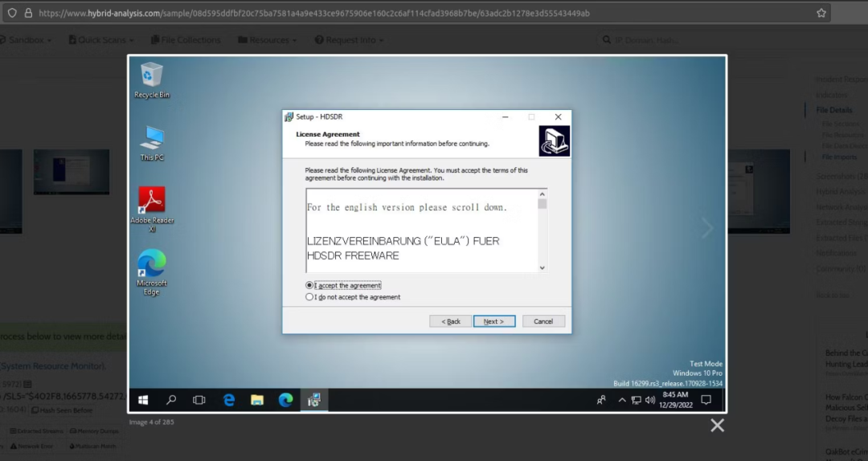
Task: Click Cancel in the HDSDR setup
Action: point(543,321)
